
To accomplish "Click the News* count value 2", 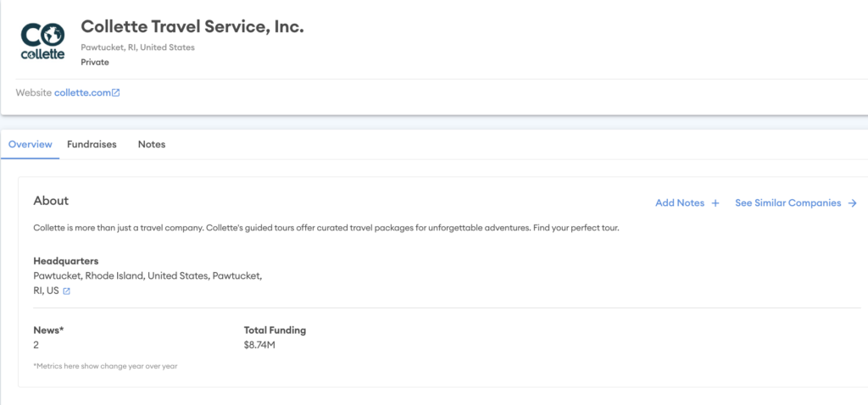I will click(x=36, y=345).
